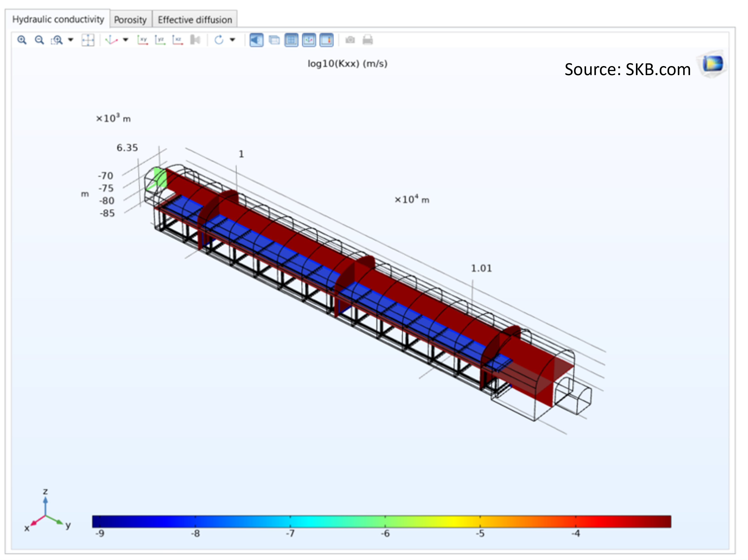Image resolution: width=748 pixels, height=560 pixels.
Task: Click the Zoom Out magnifier icon
Action: pyautogui.click(x=40, y=40)
